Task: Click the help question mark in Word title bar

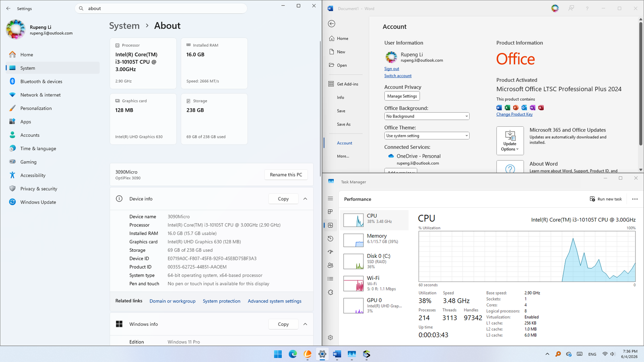Action: (x=587, y=8)
